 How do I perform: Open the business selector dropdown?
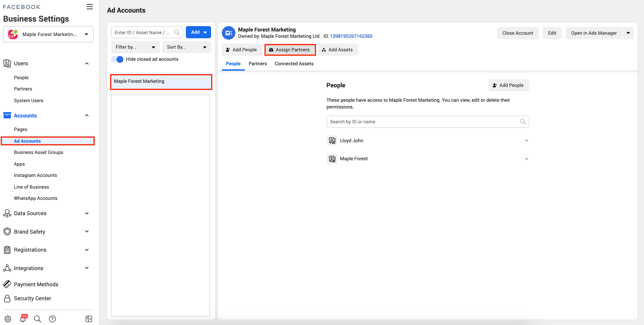48,34
